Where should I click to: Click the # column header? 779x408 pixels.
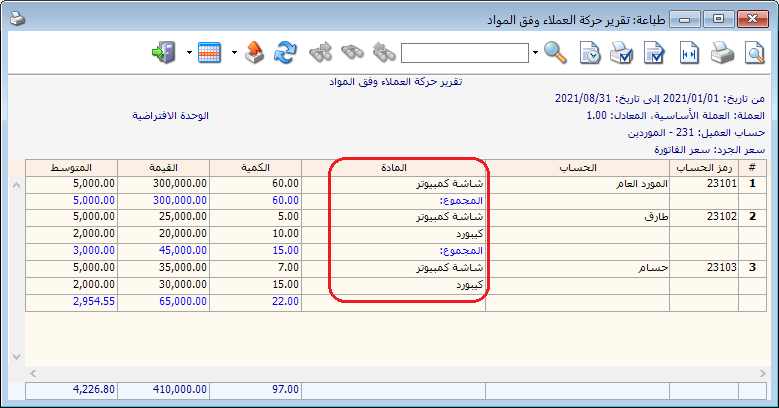(x=752, y=168)
